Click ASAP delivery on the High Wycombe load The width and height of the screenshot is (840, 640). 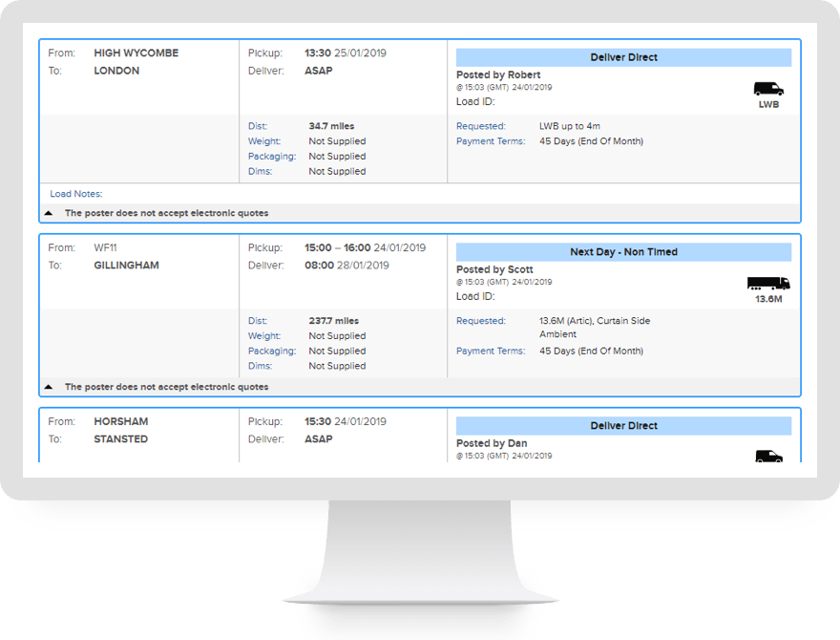coord(319,71)
